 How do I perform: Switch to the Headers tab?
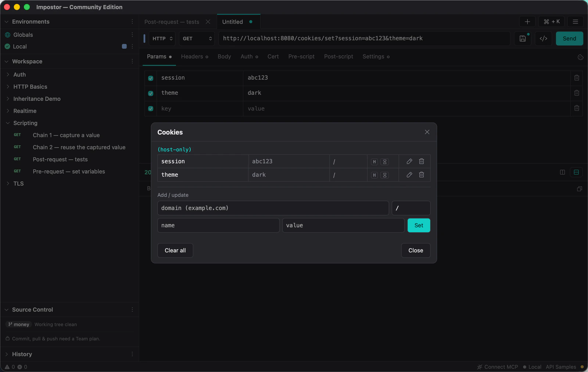pyautogui.click(x=195, y=57)
